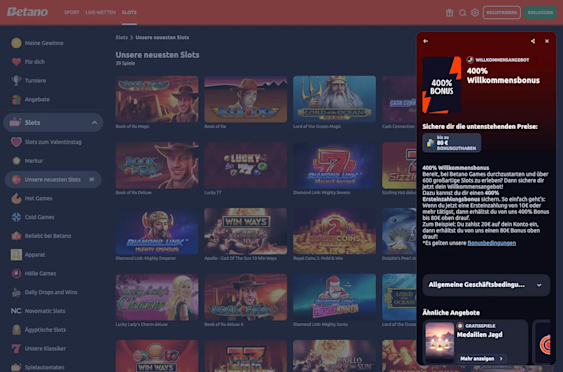Open Diamond Link Mighty Santa thumbnail
This screenshot has height=372, width=563.
tap(334, 297)
